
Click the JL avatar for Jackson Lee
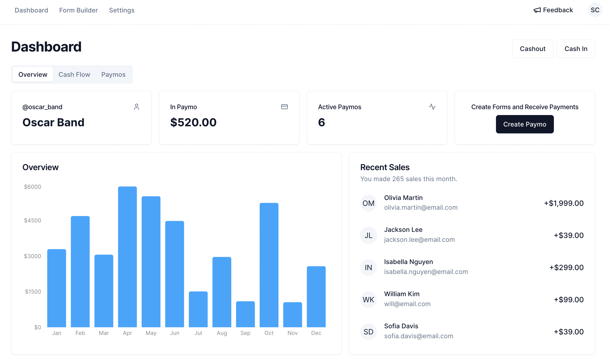click(368, 235)
